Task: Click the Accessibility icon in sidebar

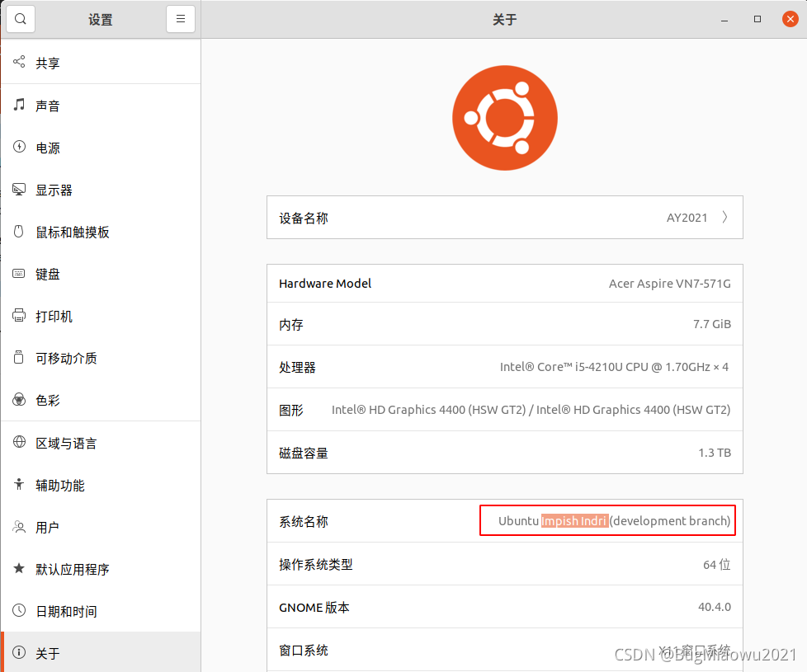Action: click(19, 484)
